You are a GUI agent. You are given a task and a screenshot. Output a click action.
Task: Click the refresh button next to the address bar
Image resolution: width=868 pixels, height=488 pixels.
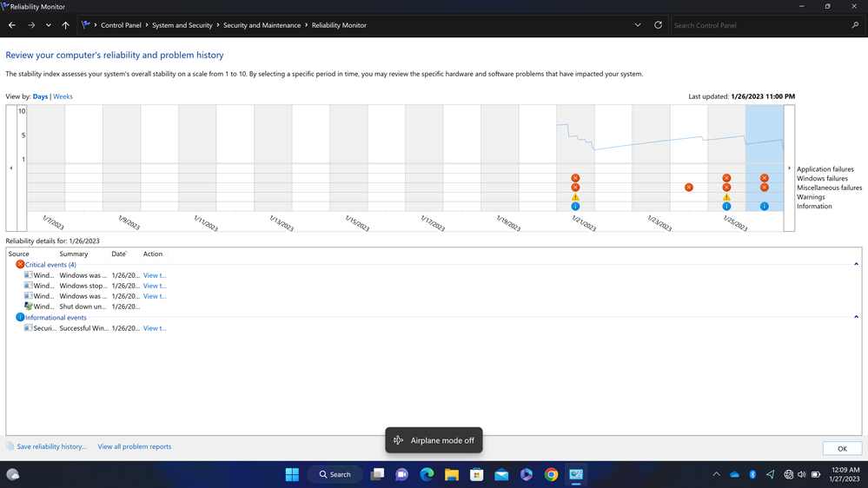[x=658, y=25]
